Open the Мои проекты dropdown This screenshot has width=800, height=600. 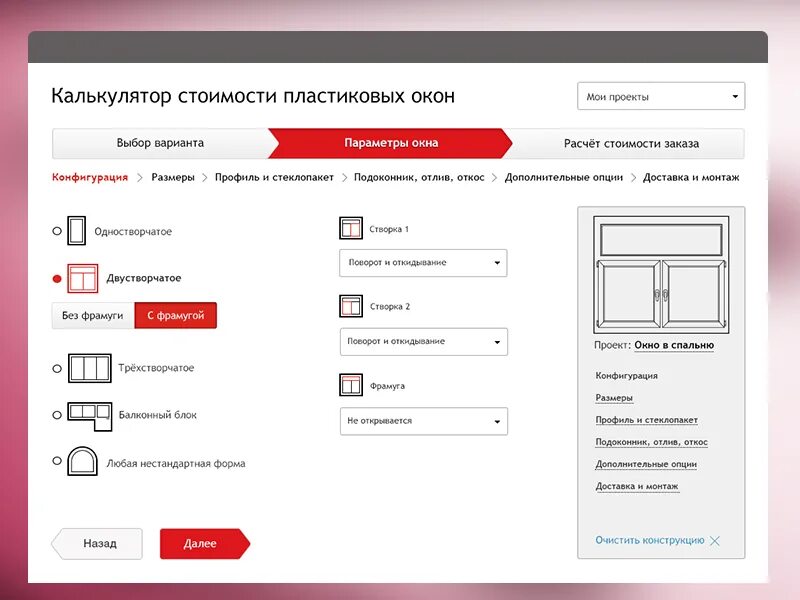coord(661,96)
